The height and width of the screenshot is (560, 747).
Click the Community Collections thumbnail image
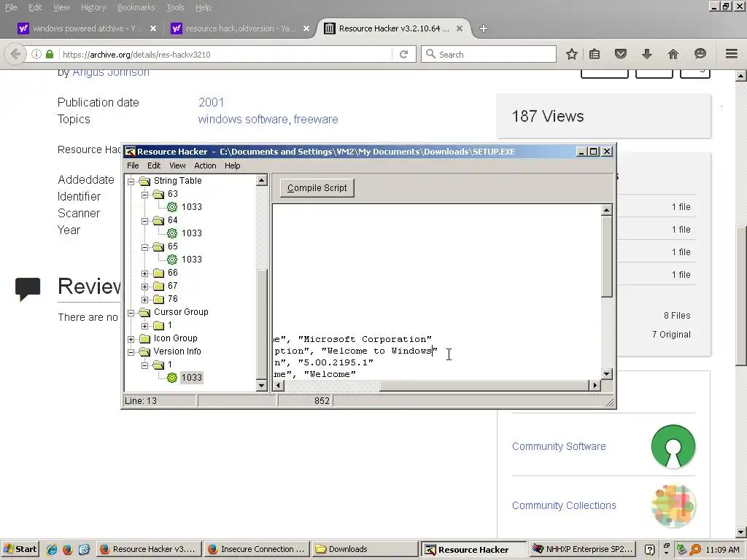click(673, 506)
